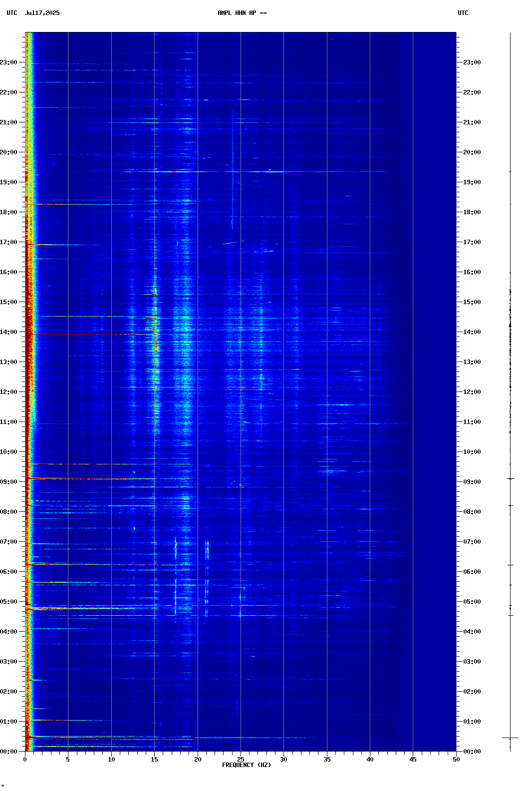Click the left-side '19:00' time label
This screenshot has width=532, height=791.
[x=8, y=182]
